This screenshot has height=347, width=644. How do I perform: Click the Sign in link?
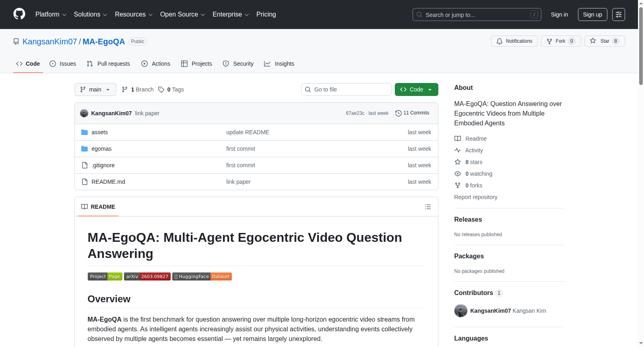pyautogui.click(x=559, y=15)
